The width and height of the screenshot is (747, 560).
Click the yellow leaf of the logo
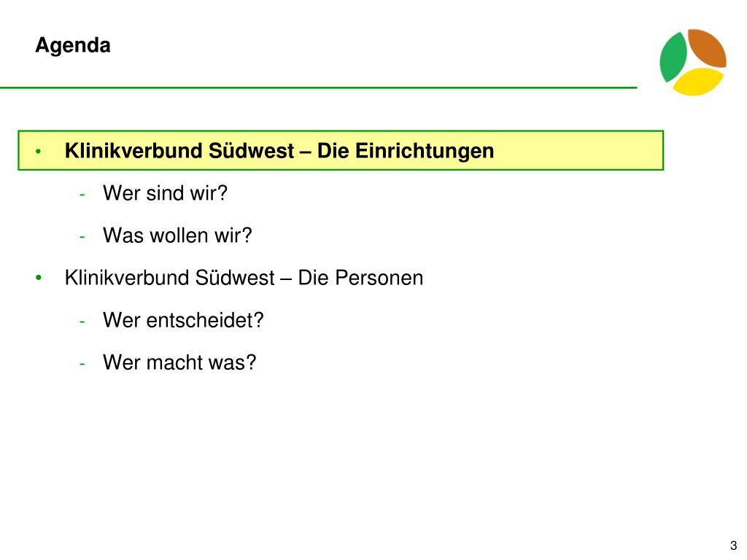pyautogui.click(x=698, y=82)
